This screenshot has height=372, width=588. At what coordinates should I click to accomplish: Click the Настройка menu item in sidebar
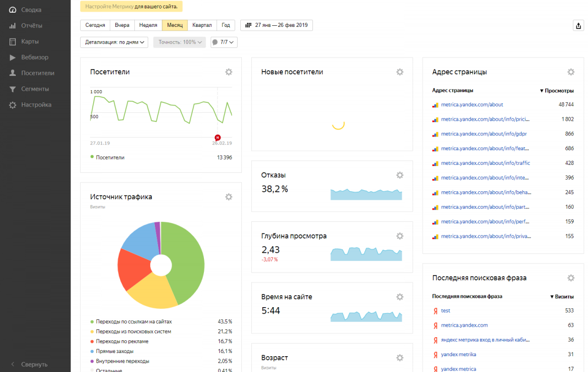(x=36, y=105)
